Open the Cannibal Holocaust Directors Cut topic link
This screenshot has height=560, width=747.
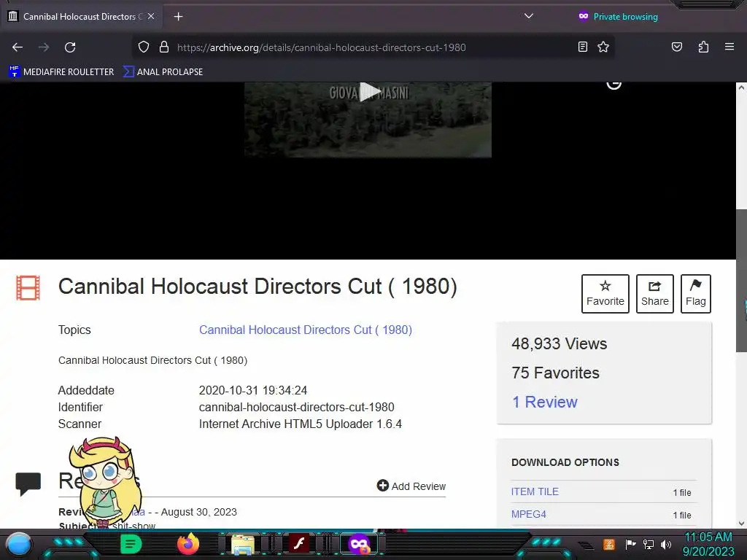coord(306,330)
